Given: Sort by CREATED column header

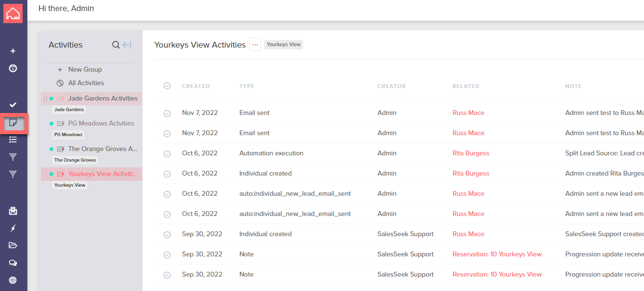Looking at the screenshot, I should 196,86.
